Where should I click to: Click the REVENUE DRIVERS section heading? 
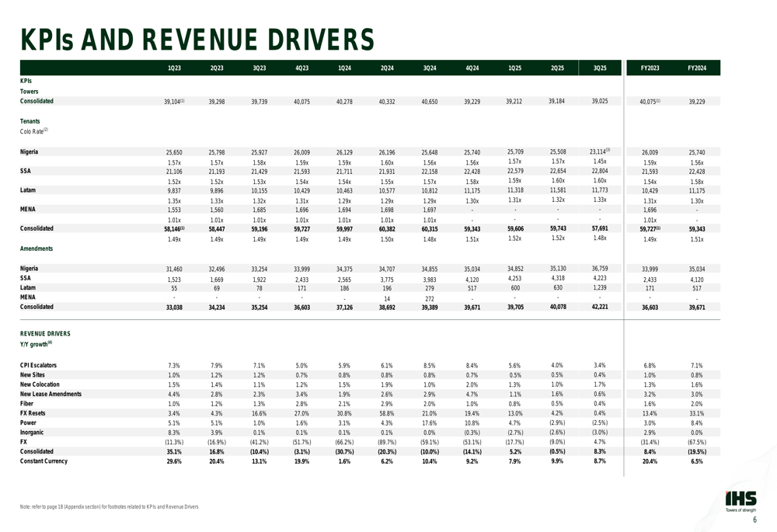(44, 333)
